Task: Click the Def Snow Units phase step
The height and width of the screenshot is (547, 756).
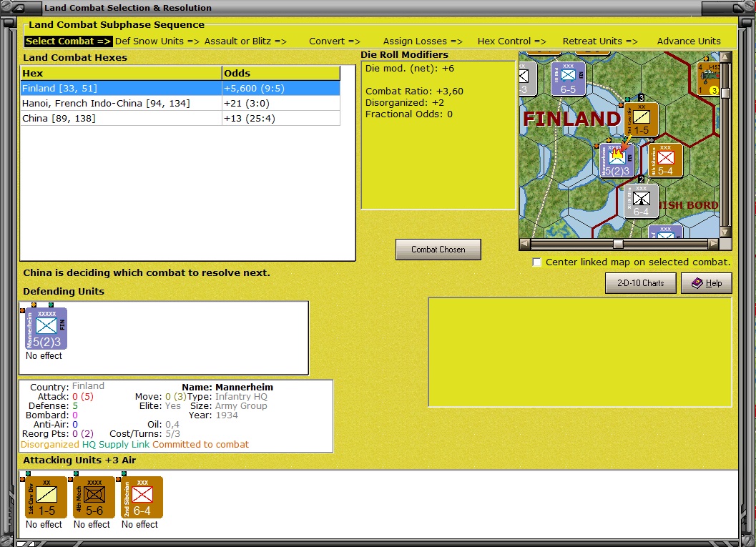Action: pos(157,41)
